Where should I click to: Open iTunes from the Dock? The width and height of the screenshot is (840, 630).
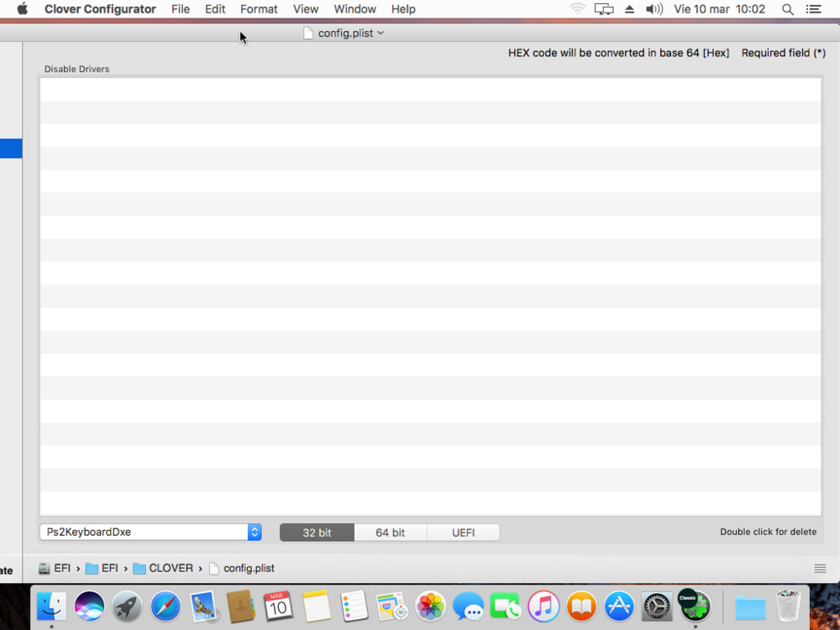pyautogui.click(x=543, y=606)
